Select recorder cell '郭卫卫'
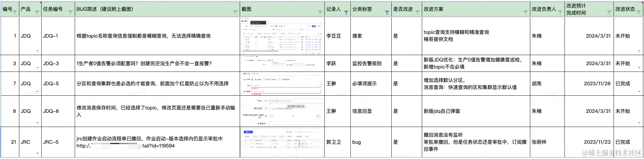 [337, 142]
